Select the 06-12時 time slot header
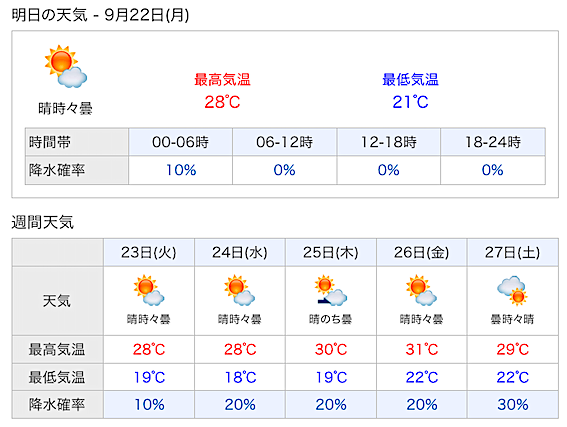 pyautogui.click(x=284, y=142)
